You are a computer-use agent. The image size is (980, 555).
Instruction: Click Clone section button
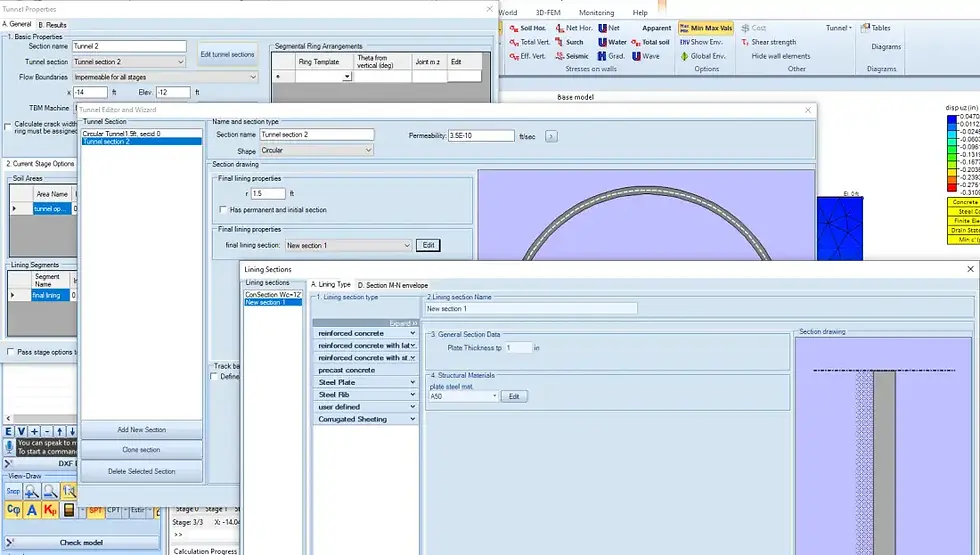142,449
